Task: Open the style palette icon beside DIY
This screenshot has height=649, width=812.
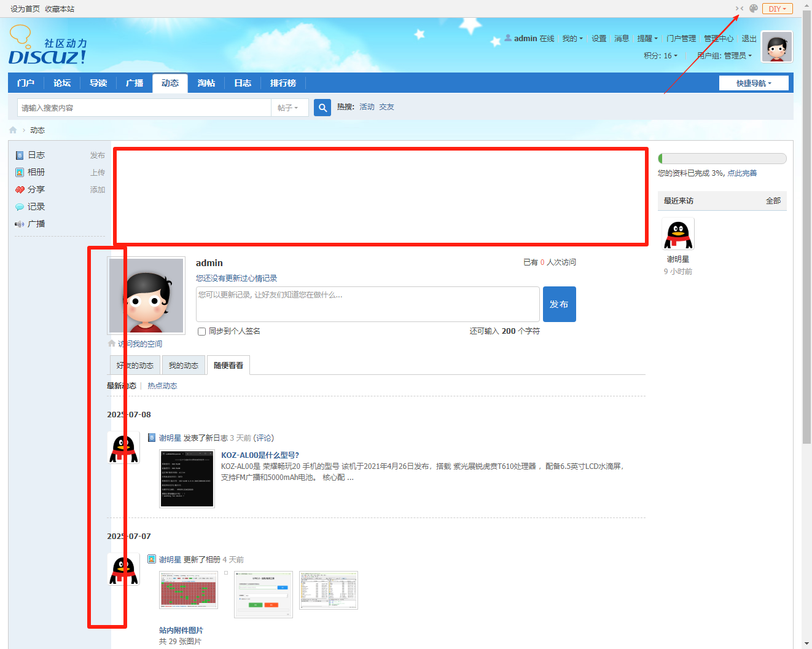Action: tap(754, 9)
